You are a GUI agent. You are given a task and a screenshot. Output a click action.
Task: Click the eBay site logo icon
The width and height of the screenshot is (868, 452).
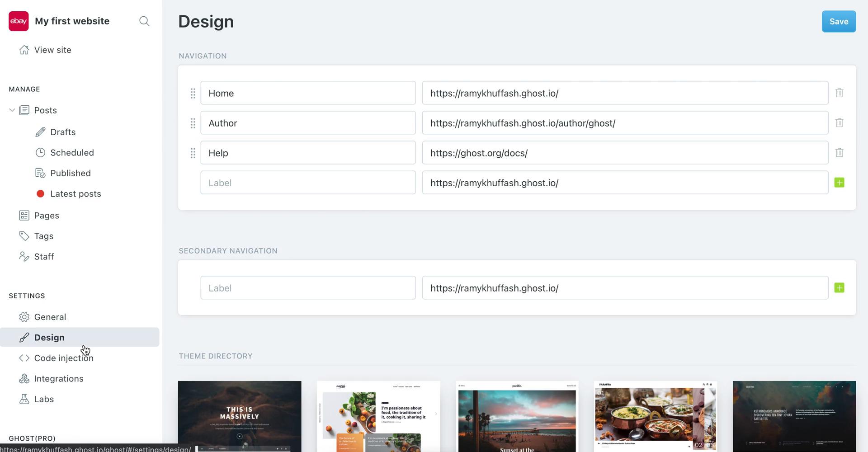coord(19,21)
